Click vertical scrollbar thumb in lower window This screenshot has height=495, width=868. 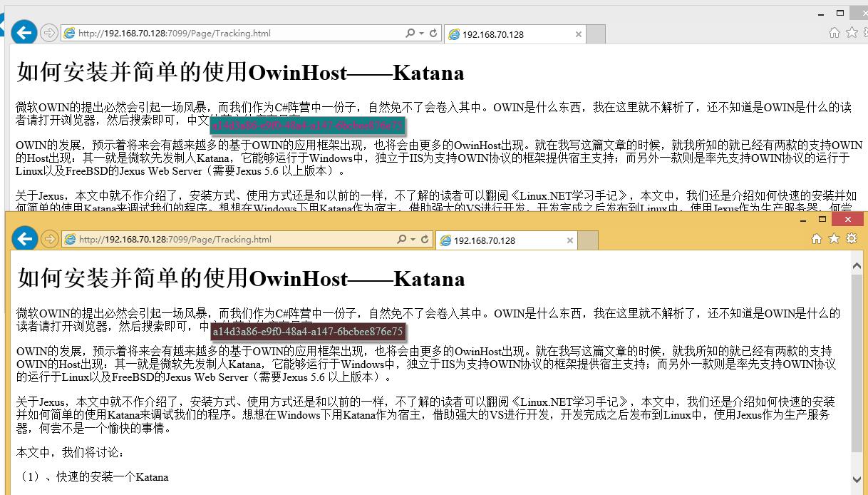pos(857,363)
